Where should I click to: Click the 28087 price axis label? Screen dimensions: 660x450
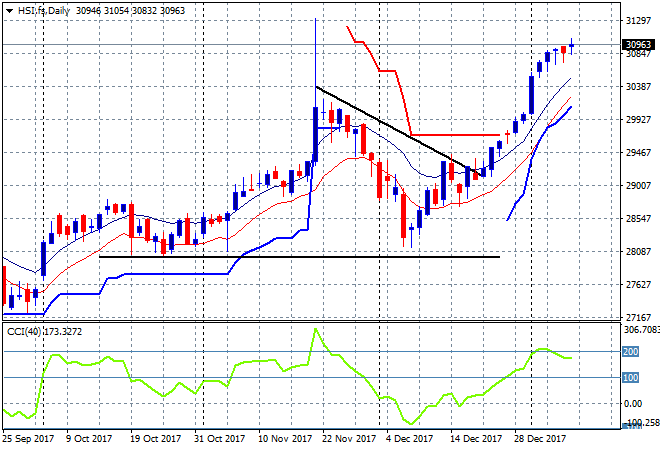[x=639, y=252]
